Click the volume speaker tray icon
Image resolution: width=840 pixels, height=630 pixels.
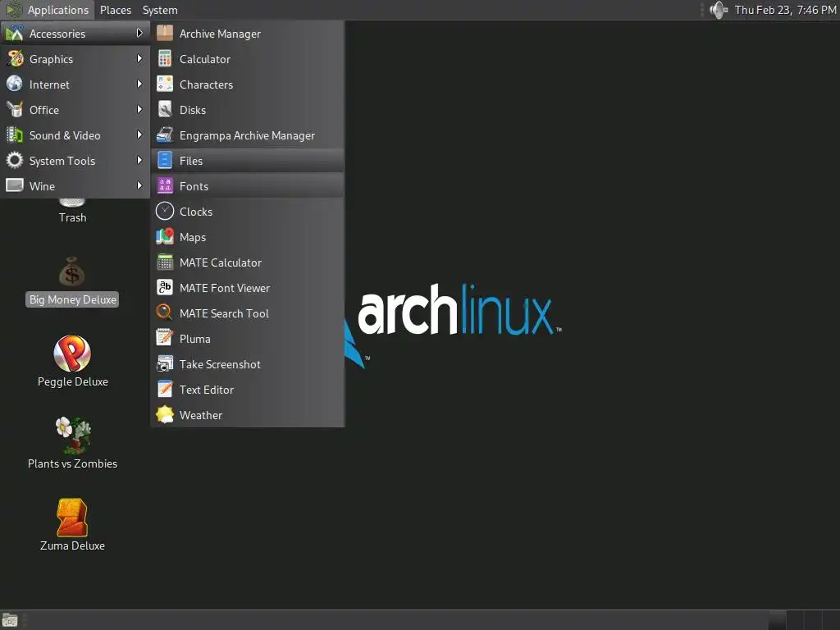(719, 10)
